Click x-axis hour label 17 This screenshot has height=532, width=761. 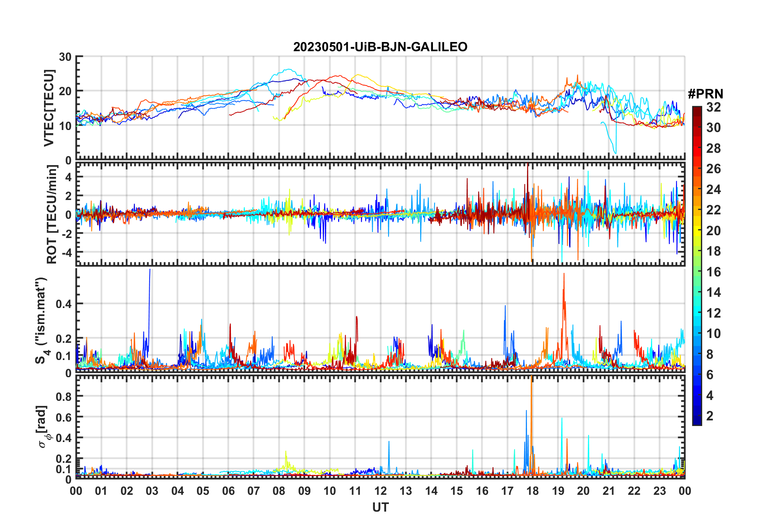pos(507,491)
